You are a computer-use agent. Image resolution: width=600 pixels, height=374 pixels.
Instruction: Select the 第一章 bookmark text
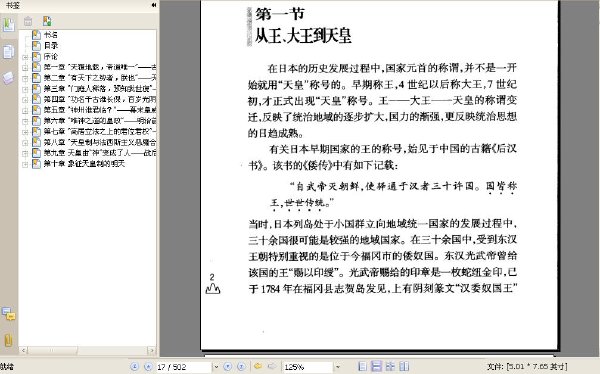tap(99, 67)
